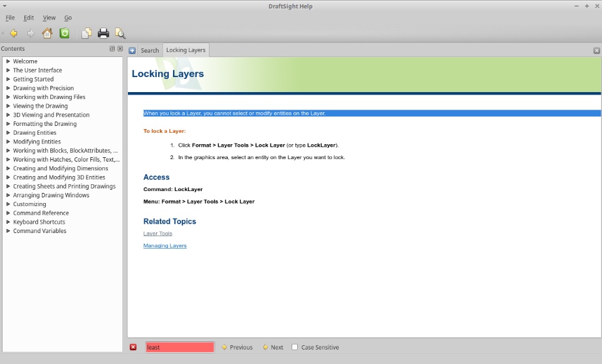This screenshot has width=602, height=364.
Task: Click the green sync with contents icon
Action: click(x=65, y=33)
